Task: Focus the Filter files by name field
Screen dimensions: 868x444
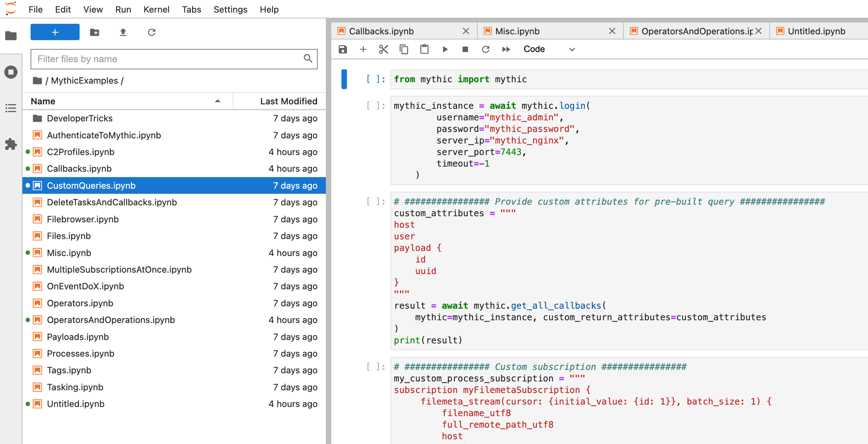Action: [168, 59]
